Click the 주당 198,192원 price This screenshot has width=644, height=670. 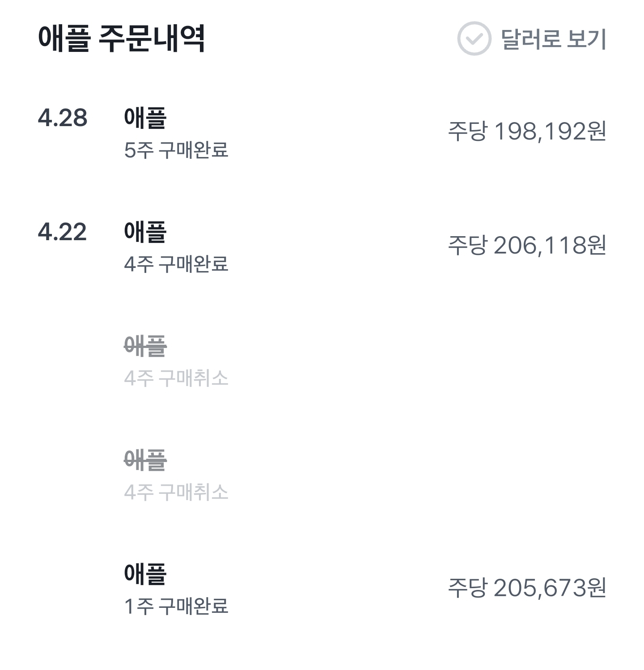[527, 131]
